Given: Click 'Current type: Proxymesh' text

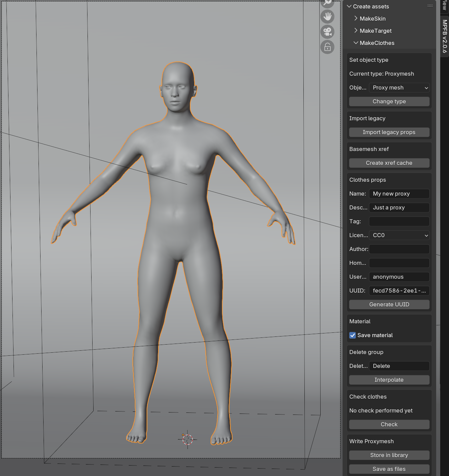Looking at the screenshot, I should coord(381,74).
